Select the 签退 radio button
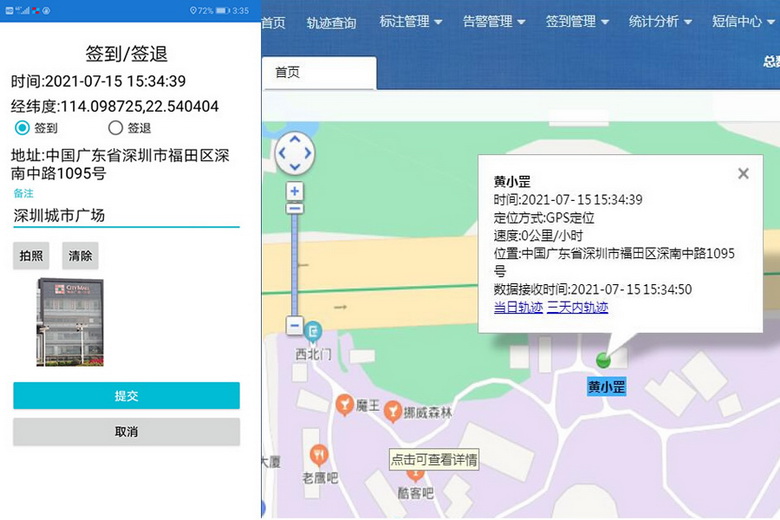 115,128
